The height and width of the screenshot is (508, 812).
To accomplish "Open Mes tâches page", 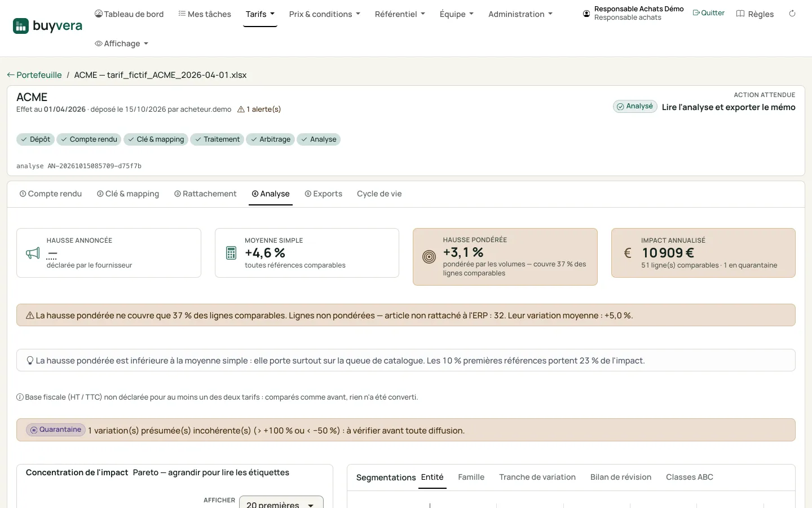I will (x=205, y=14).
